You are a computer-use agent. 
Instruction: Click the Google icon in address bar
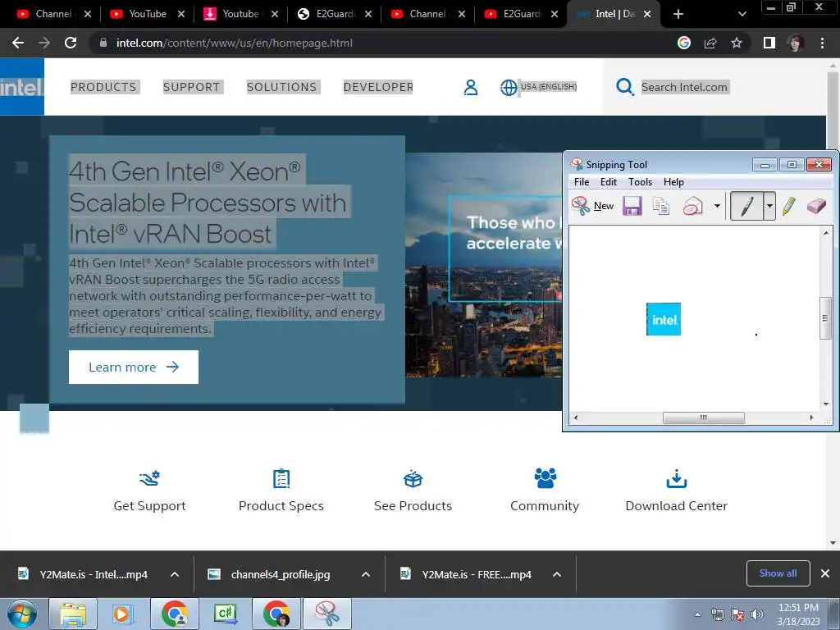(684, 43)
